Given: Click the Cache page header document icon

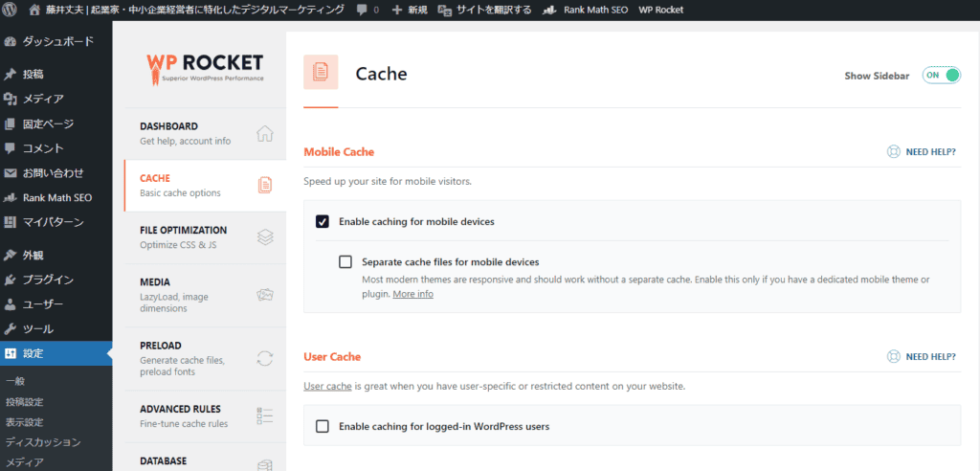Looking at the screenshot, I should click(x=321, y=72).
